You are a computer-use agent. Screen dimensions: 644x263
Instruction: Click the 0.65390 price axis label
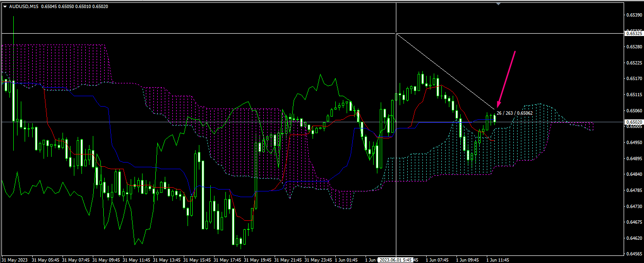(634, 15)
